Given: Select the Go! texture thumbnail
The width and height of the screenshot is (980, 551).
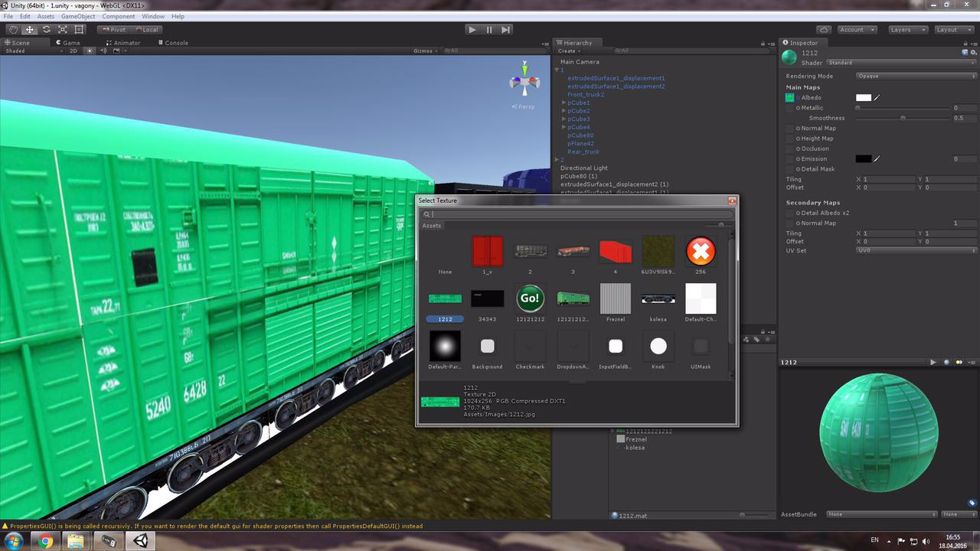Looking at the screenshot, I should pyautogui.click(x=529, y=298).
